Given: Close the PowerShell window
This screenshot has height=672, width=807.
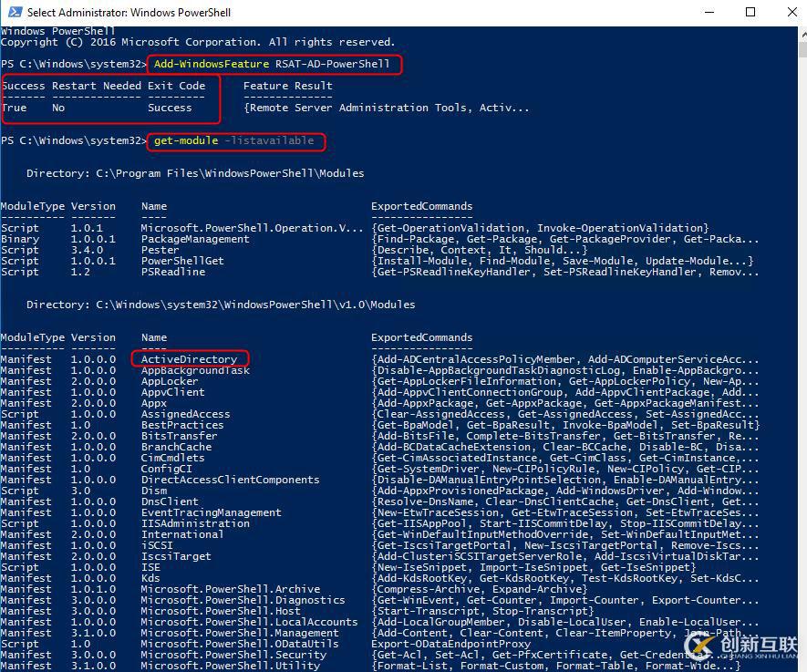Looking at the screenshot, I should 791,12.
